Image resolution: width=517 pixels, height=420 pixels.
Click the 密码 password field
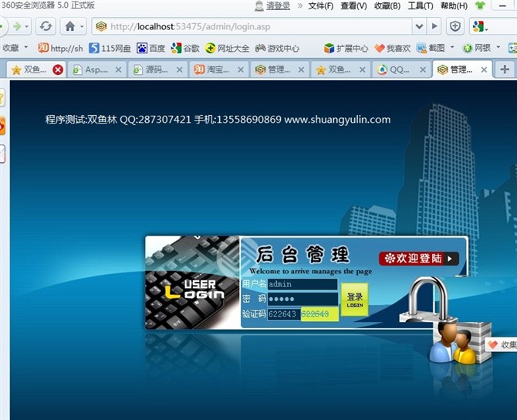tap(302, 299)
